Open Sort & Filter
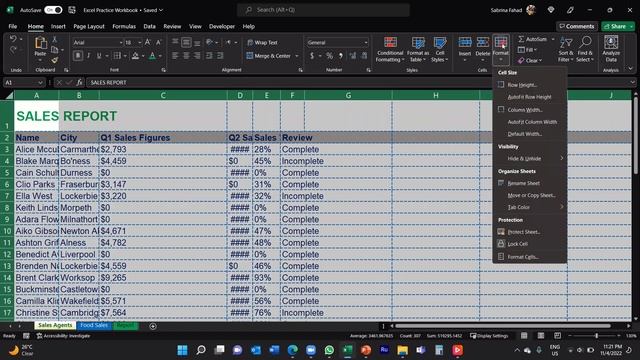Image resolution: width=640 pixels, height=360 pixels. tap(566, 49)
